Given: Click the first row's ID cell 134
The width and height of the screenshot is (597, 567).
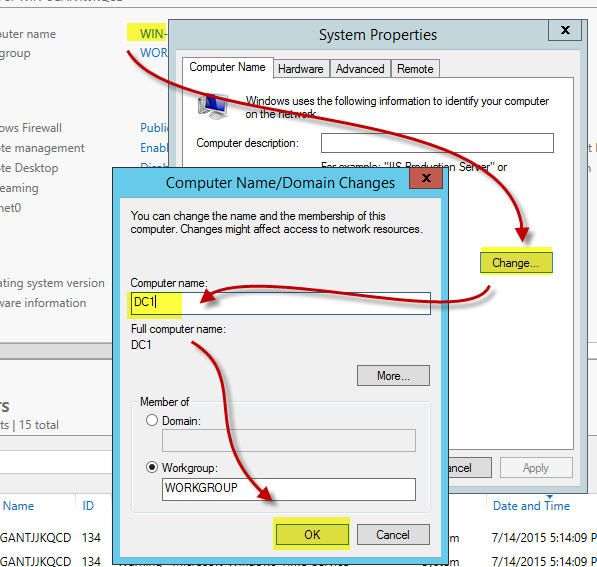Looking at the screenshot, I should pos(91,538).
